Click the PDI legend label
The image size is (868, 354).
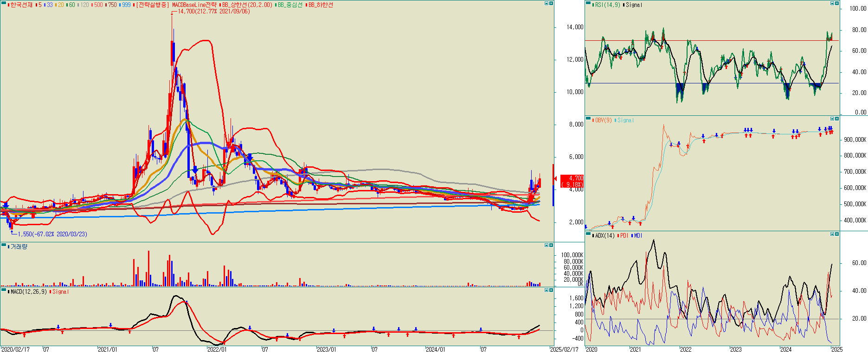(624, 235)
